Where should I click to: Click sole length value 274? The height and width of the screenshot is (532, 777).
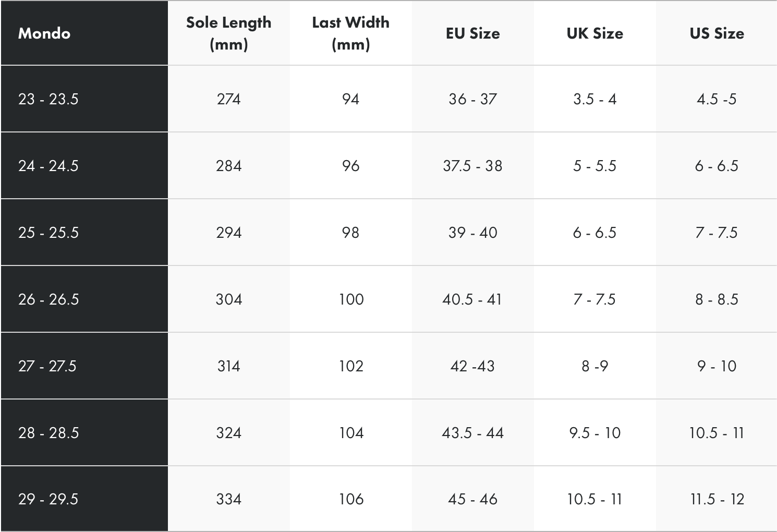click(228, 99)
